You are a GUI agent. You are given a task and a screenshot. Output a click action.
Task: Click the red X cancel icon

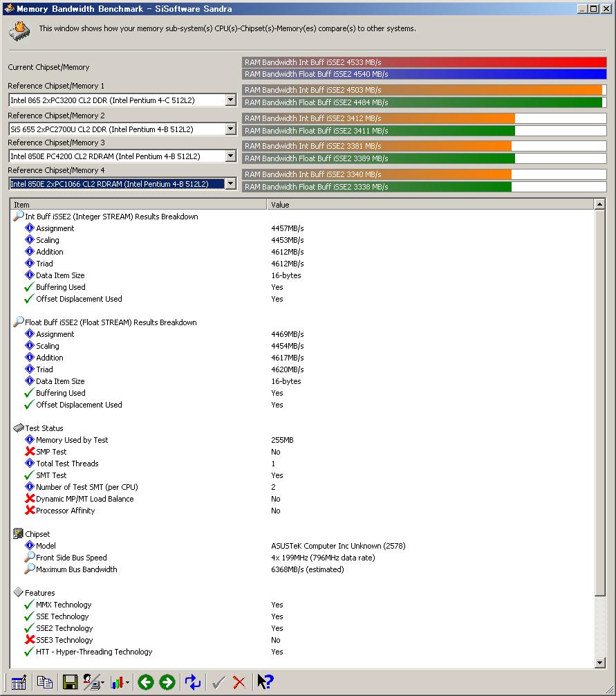click(239, 683)
